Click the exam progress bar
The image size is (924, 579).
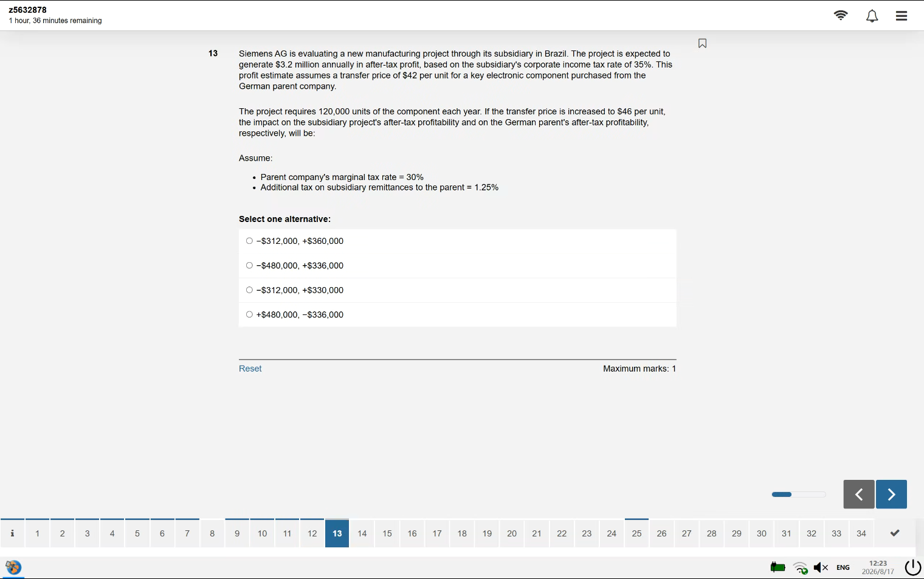pos(799,494)
